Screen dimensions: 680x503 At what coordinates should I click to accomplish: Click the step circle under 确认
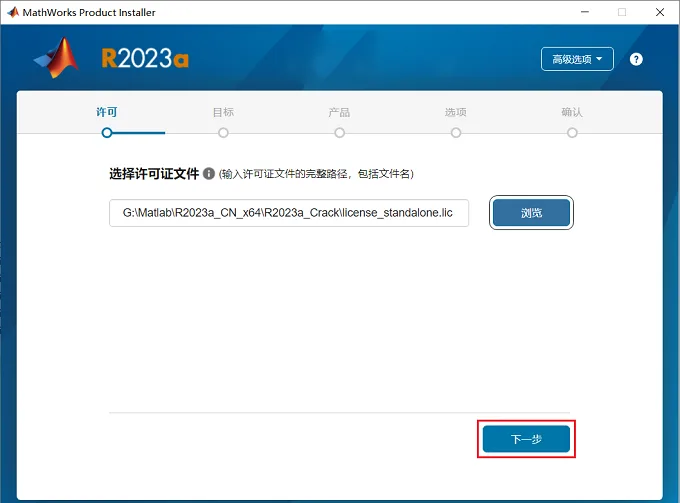[572, 133]
